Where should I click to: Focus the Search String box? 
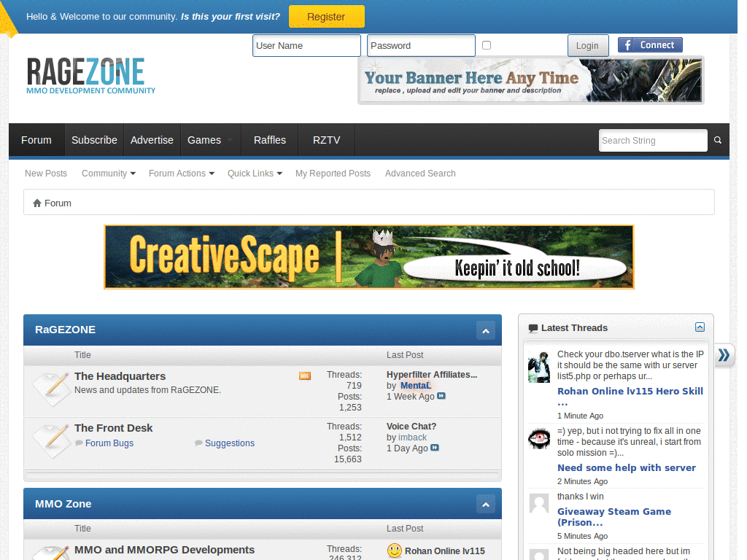[653, 141]
